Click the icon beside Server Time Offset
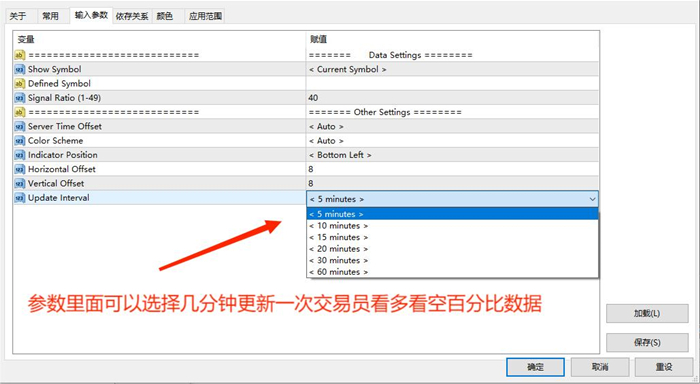Viewport: 700px width, 384px height. coord(20,126)
